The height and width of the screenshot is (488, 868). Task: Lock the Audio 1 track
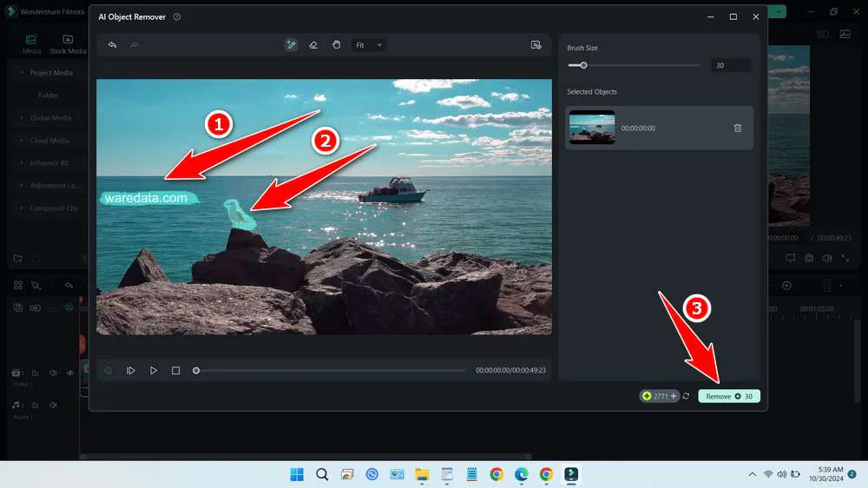coord(35,405)
